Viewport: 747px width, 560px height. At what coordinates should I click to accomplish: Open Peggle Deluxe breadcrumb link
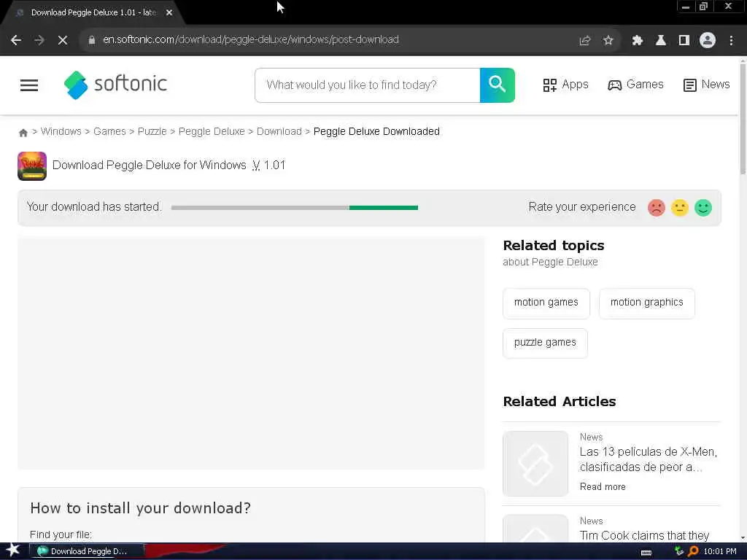pyautogui.click(x=212, y=131)
